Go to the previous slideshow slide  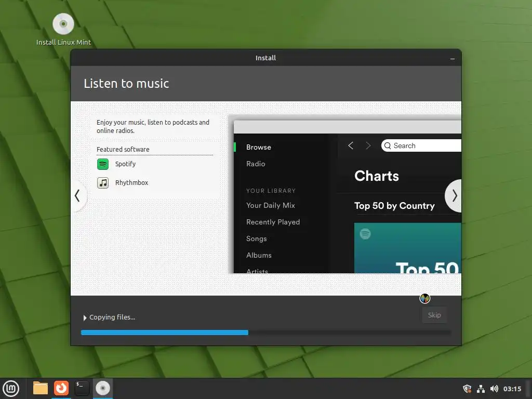[x=78, y=196]
